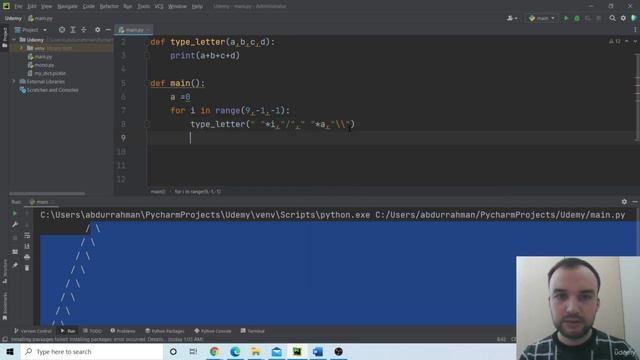640x360 pixels.
Task: Click Collapse All icon in Project panel
Action: coord(84,30)
